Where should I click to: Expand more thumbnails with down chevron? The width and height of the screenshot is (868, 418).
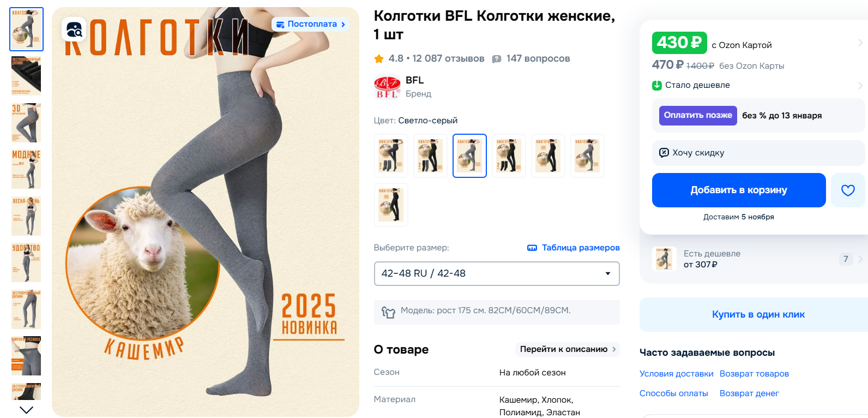click(26, 410)
